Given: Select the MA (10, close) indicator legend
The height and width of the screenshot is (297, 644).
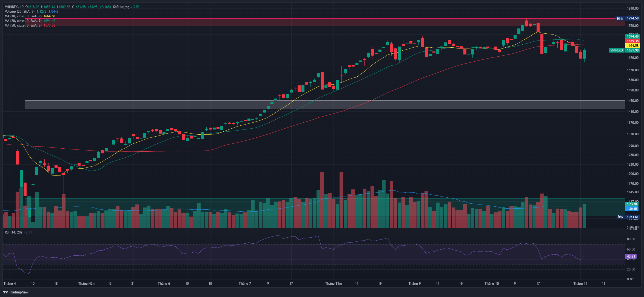Looking at the screenshot, I should 23,16.
